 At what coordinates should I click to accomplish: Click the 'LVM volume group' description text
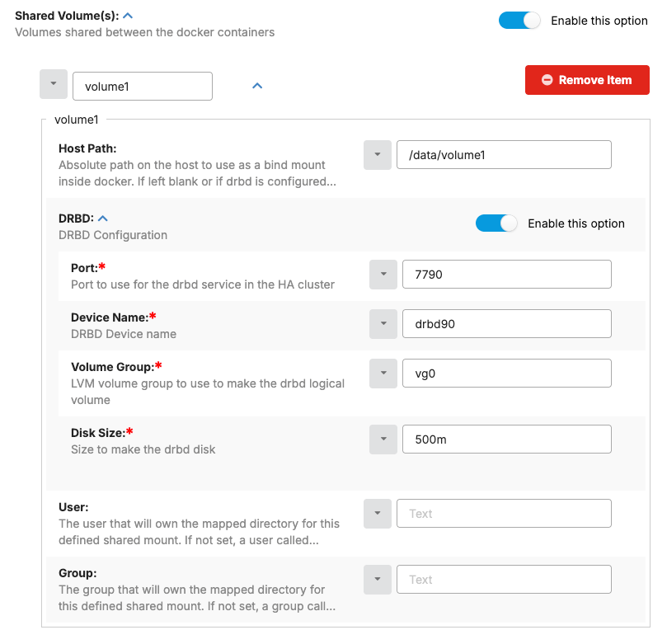click(x=208, y=392)
